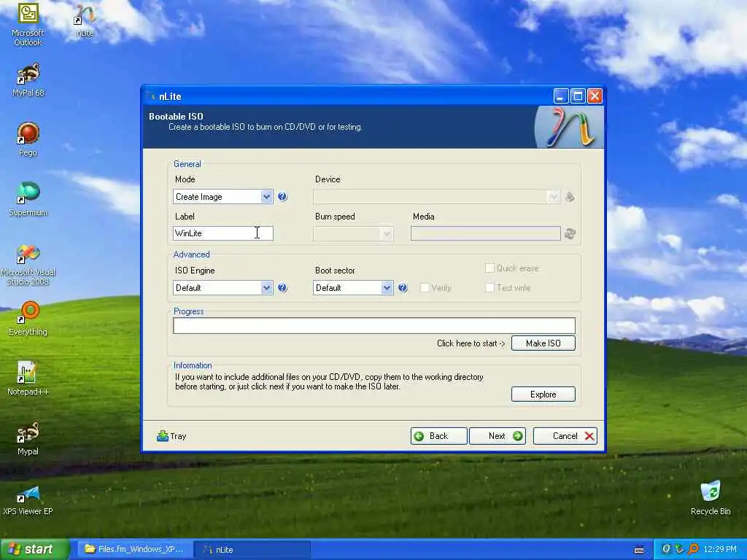Click the Back button
Viewport: 747px width, 560px height.
pos(438,436)
